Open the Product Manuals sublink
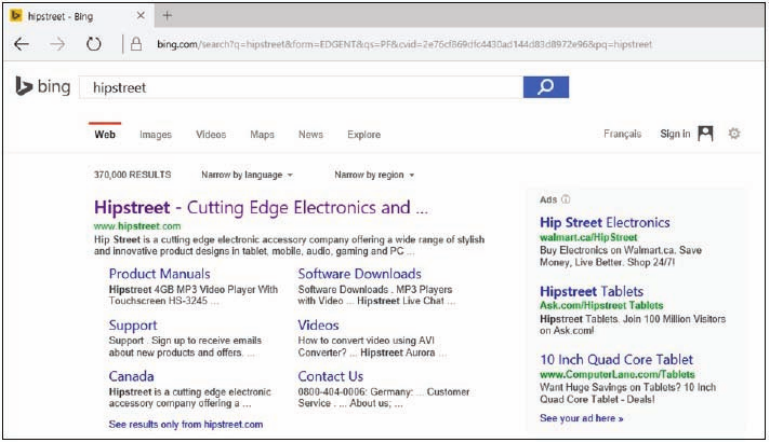Viewport: 769px width, 442px height. pos(159,274)
